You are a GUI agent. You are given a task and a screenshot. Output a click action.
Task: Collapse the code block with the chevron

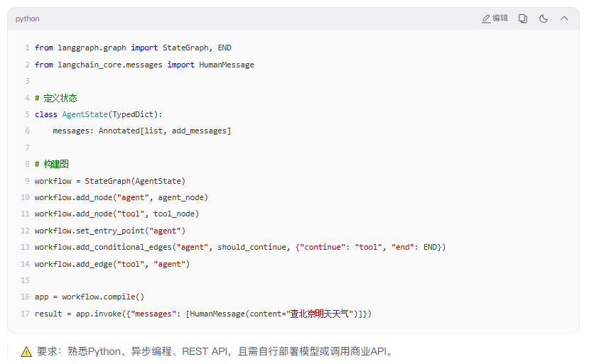564,18
